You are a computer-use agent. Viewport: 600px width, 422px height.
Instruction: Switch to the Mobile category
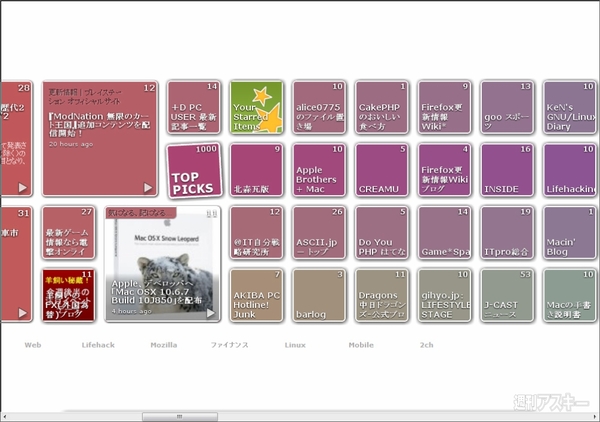coord(361,345)
